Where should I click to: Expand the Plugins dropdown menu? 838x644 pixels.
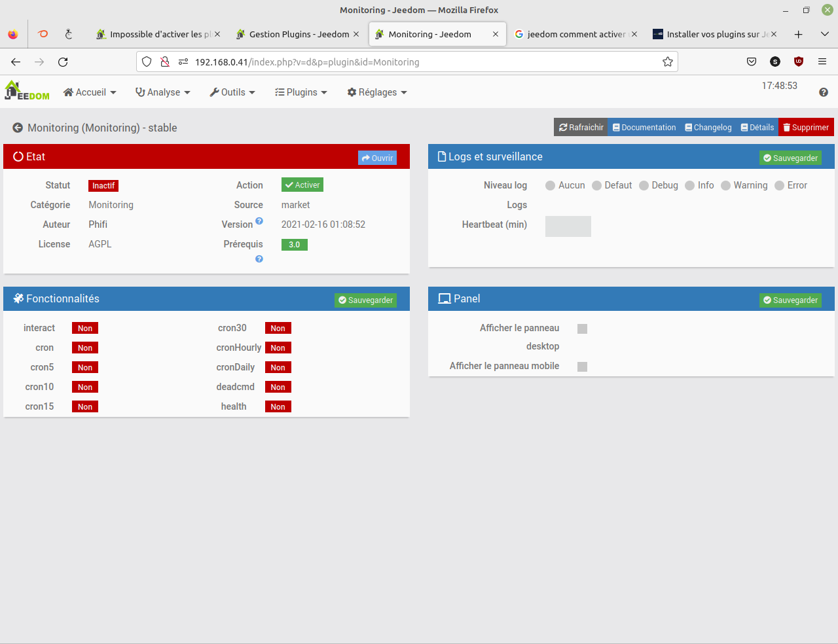[x=301, y=92]
